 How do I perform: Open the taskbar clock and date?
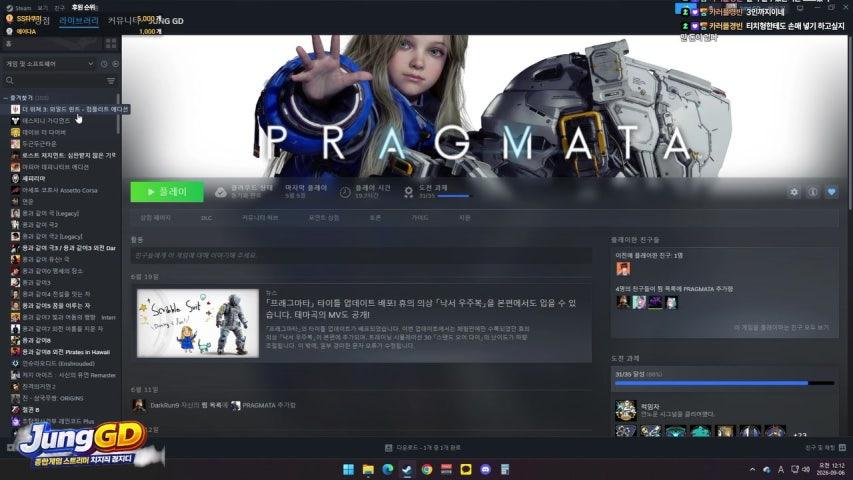click(x=832, y=469)
